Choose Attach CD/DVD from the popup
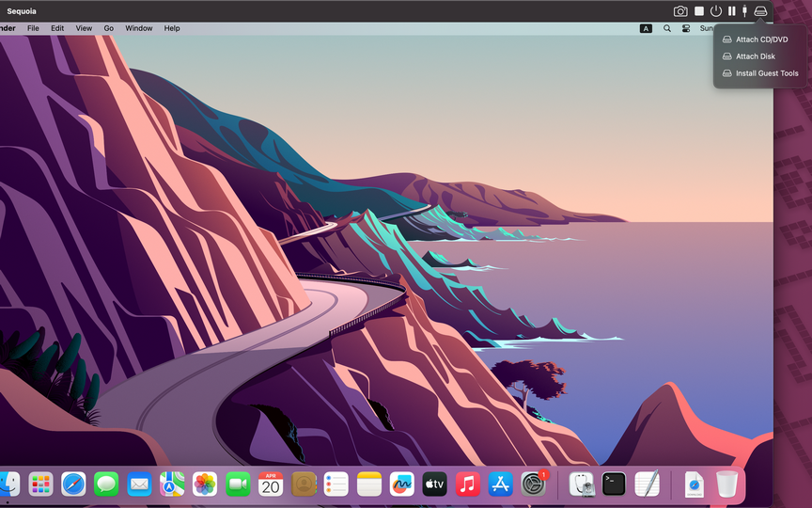Viewport: 812px width, 508px height. click(x=756, y=40)
